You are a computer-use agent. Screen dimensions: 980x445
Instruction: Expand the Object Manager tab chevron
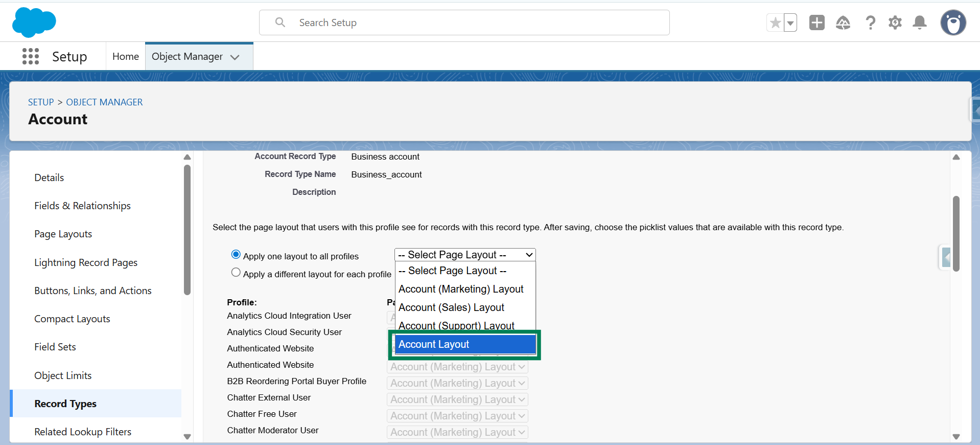click(x=235, y=57)
